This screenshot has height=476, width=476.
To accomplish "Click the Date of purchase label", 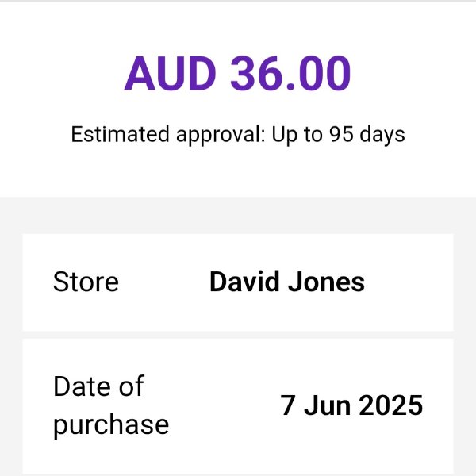I will tap(110, 405).
